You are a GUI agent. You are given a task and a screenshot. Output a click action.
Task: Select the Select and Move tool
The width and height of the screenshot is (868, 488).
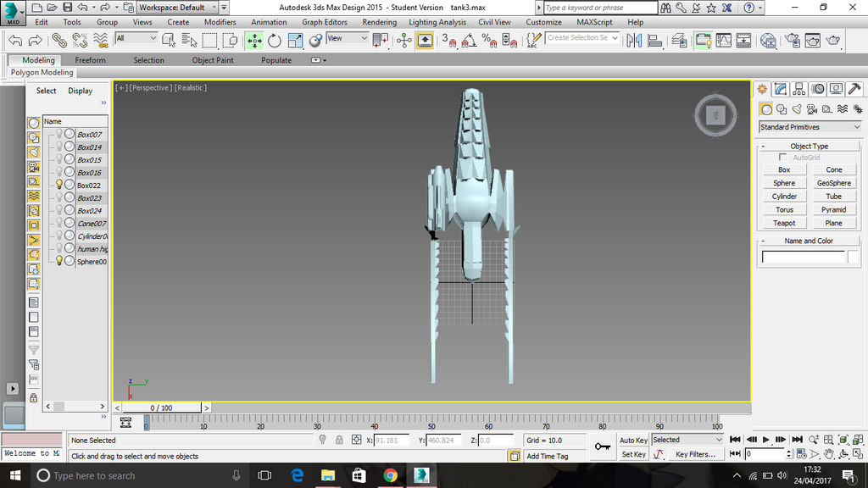(x=256, y=41)
